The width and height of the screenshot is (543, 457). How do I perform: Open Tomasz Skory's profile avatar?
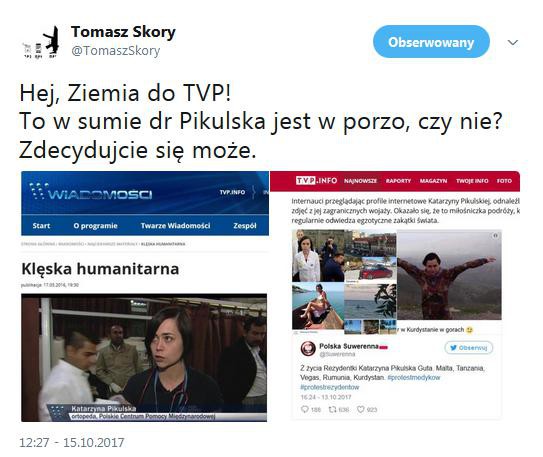click(41, 42)
